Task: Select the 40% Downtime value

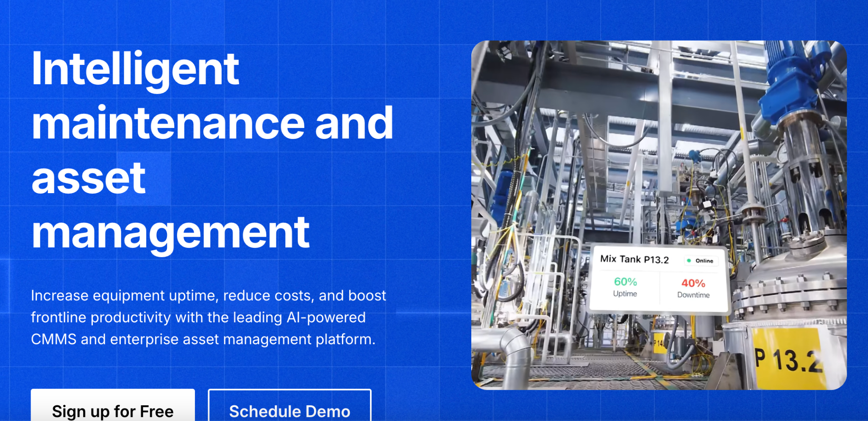Action: coord(693,283)
